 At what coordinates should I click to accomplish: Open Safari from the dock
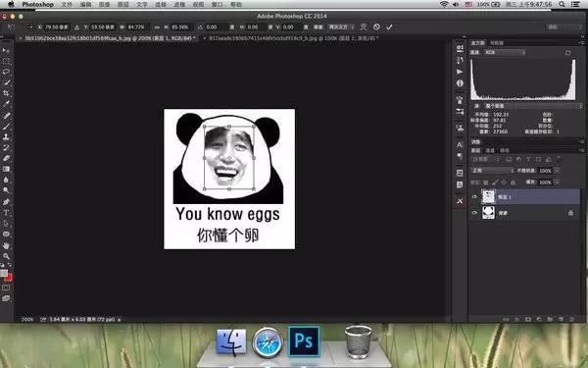point(267,342)
